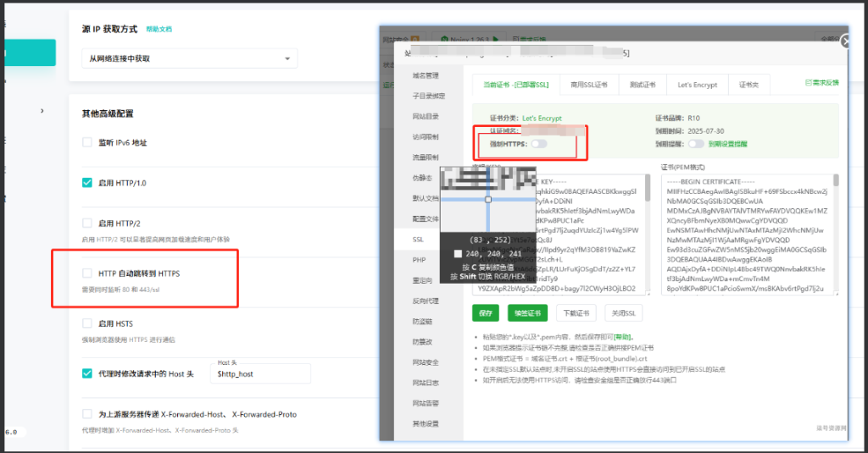Switch to the 当前证书 tab

pyautogui.click(x=516, y=85)
